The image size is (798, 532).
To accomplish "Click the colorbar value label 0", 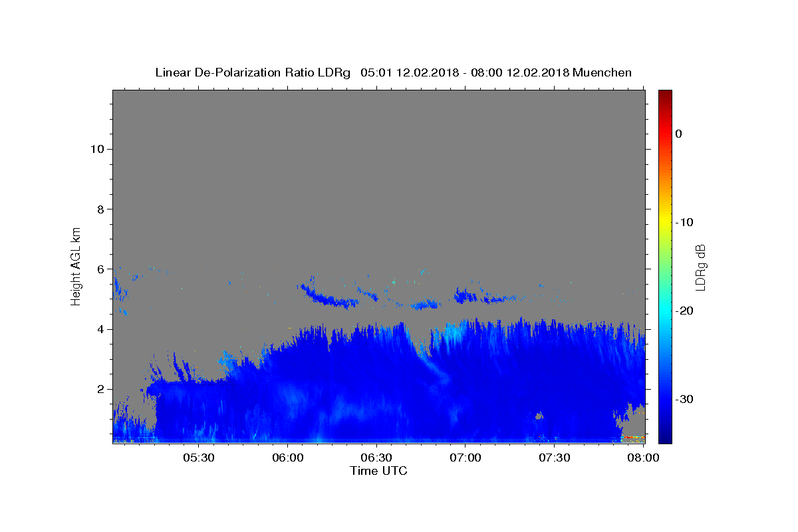I will [x=678, y=134].
